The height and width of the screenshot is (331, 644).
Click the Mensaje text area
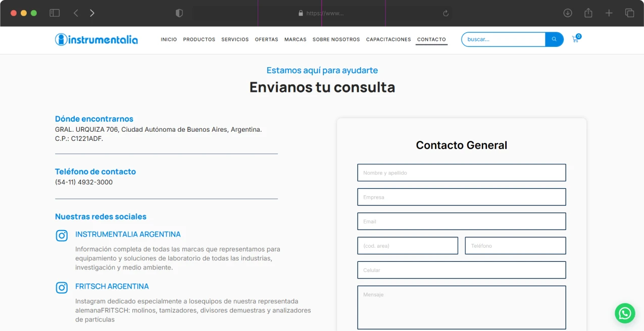point(462,308)
